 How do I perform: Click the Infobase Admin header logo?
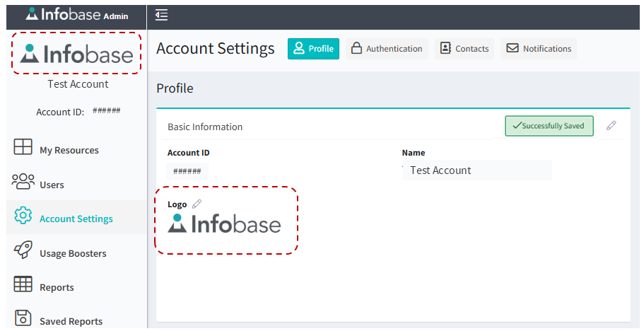tap(77, 14)
